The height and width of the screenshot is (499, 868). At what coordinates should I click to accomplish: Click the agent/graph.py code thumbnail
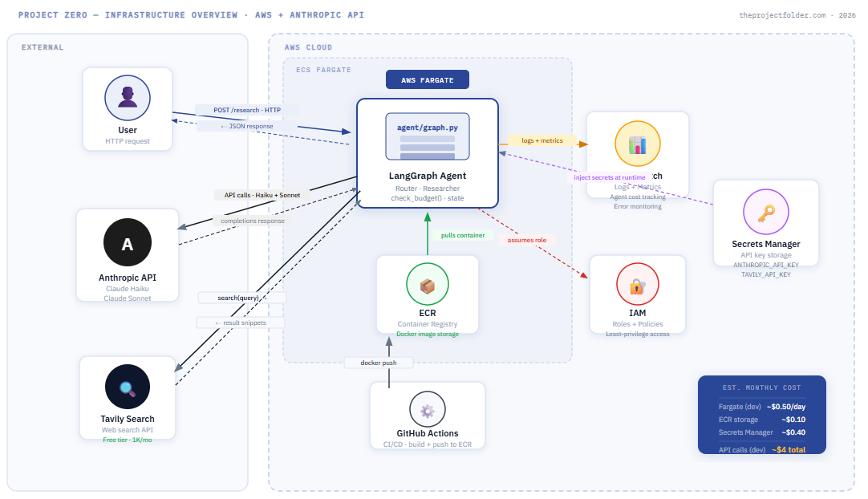(428, 136)
